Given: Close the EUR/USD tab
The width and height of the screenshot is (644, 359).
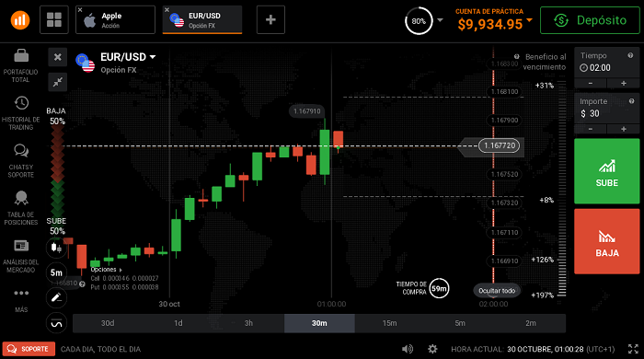Looking at the screenshot, I should tap(167, 10).
